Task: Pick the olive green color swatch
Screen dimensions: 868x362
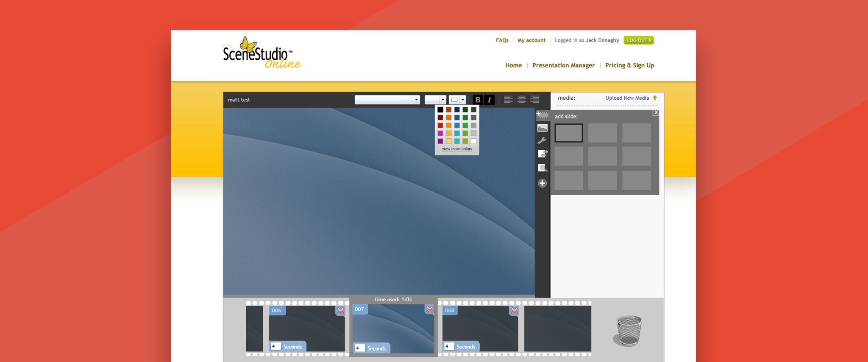Action: (465, 141)
